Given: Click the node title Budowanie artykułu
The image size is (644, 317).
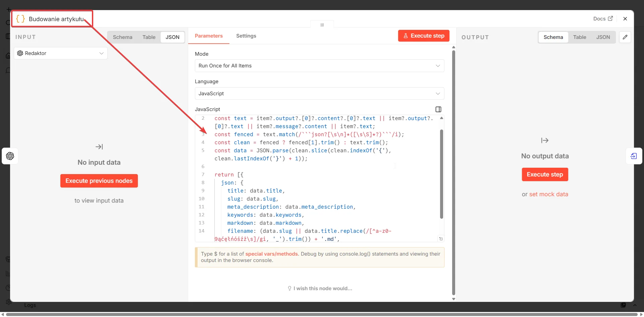Looking at the screenshot, I should pos(56,19).
